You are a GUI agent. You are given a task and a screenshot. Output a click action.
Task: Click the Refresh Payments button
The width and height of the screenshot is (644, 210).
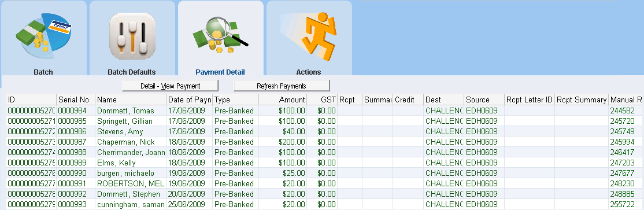click(x=282, y=86)
